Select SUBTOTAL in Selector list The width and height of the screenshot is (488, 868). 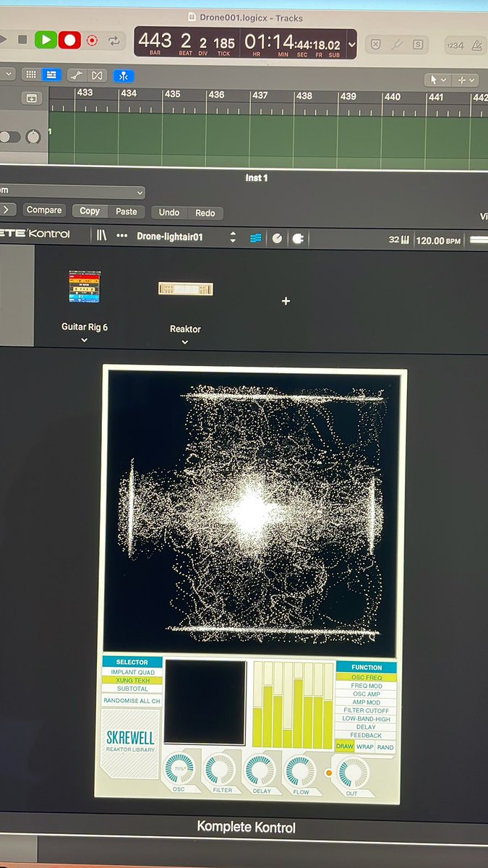click(x=132, y=689)
